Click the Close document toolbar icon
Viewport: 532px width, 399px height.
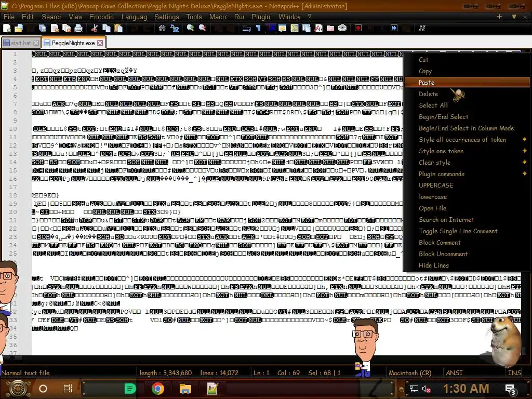tap(55, 28)
